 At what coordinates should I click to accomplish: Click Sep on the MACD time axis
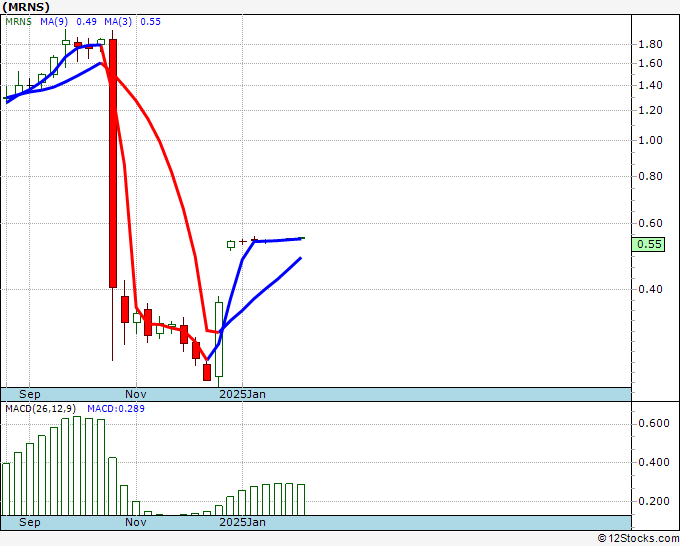[29, 522]
